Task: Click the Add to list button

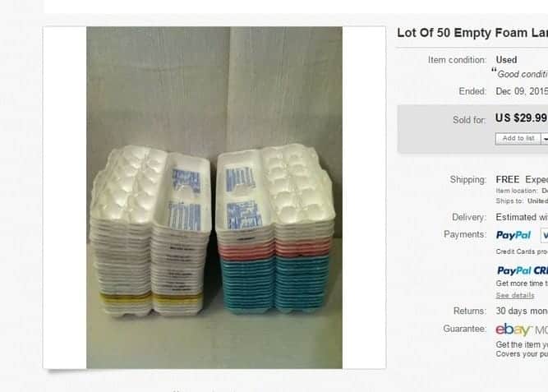Action: 518,139
